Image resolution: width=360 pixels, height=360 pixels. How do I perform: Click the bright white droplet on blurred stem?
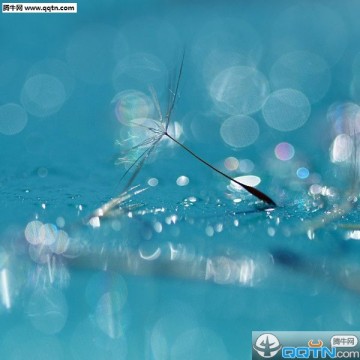pos(95,222)
